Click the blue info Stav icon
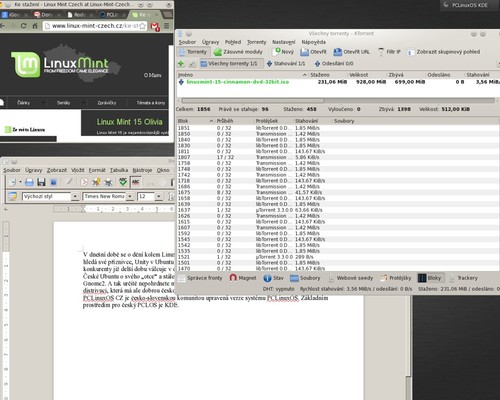 (x=267, y=278)
